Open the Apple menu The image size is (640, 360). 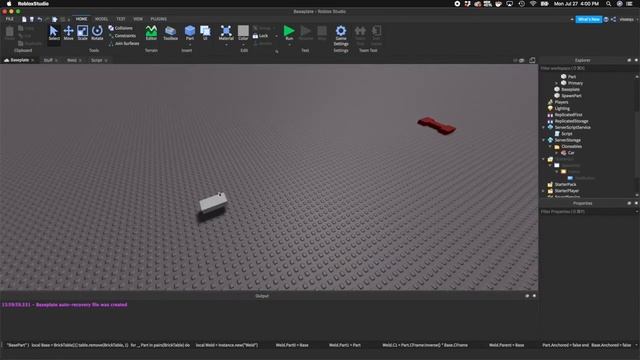click(9, 4)
